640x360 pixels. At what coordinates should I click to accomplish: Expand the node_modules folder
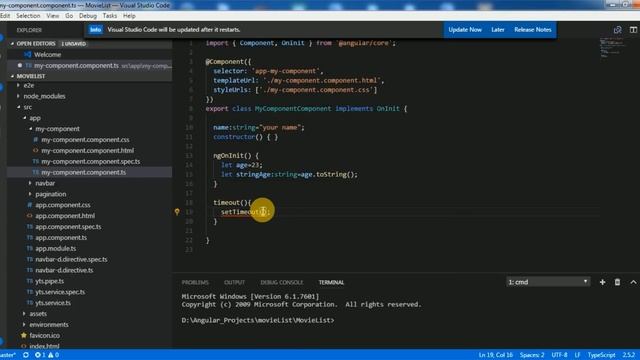click(44, 96)
